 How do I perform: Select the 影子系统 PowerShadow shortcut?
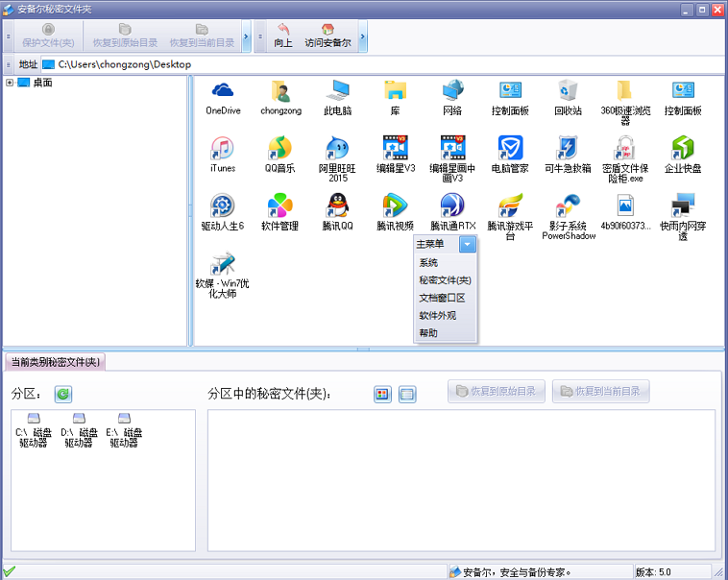pyautogui.click(x=569, y=217)
